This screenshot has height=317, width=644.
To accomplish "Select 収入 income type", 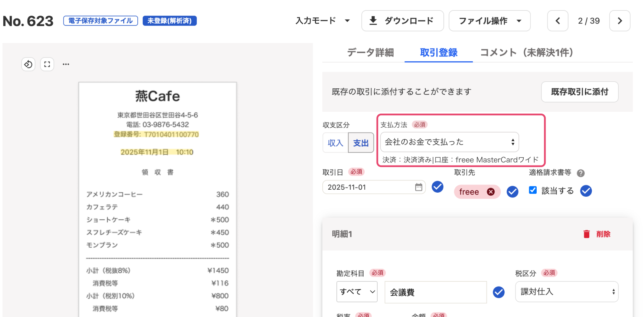I will pyautogui.click(x=335, y=143).
